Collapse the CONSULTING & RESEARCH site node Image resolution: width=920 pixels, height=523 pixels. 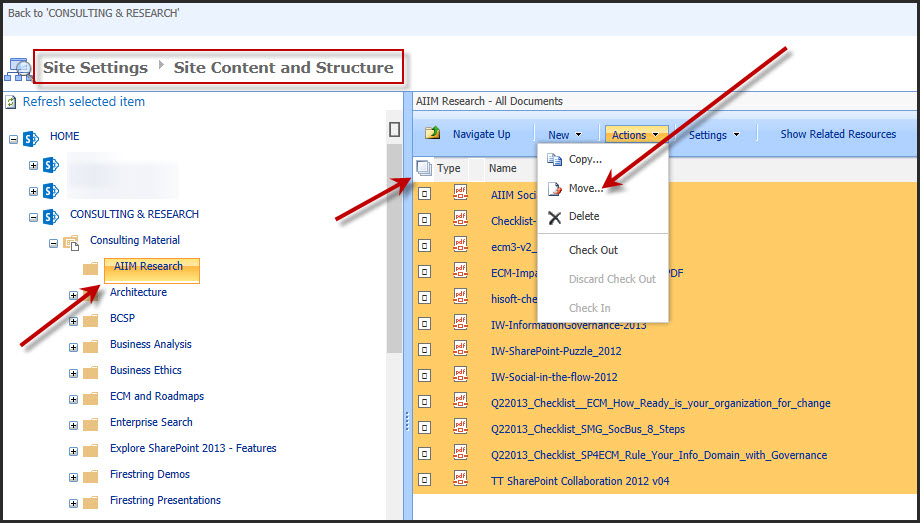point(34,216)
